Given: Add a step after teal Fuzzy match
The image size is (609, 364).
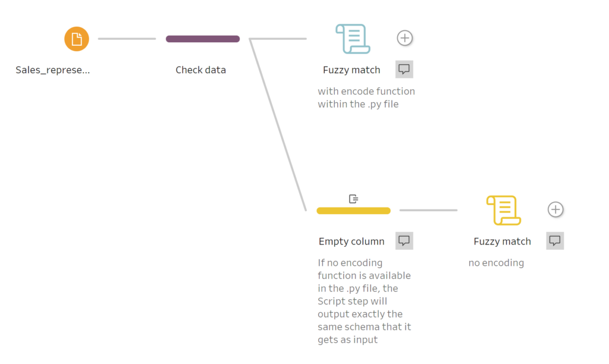Looking at the screenshot, I should point(404,38).
